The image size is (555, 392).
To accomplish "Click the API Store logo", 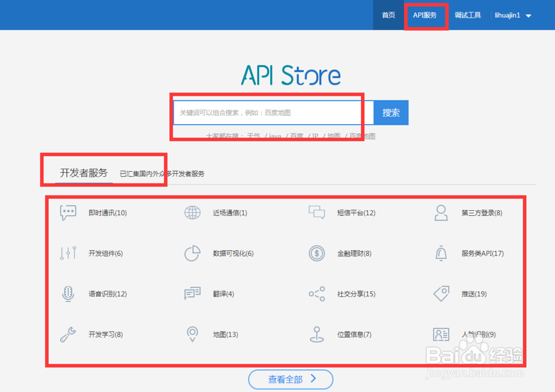I will tap(291, 75).
